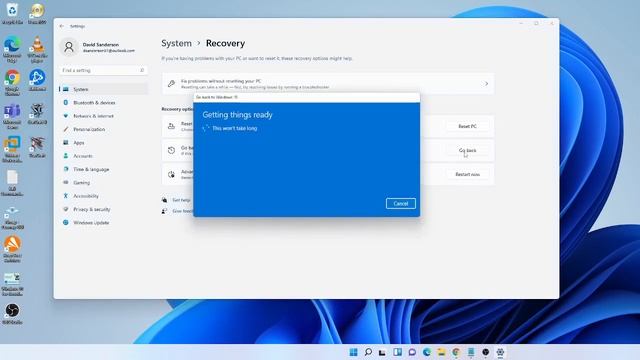640x360 pixels.
Task: Open Task View on taskbar
Action: 382,352
